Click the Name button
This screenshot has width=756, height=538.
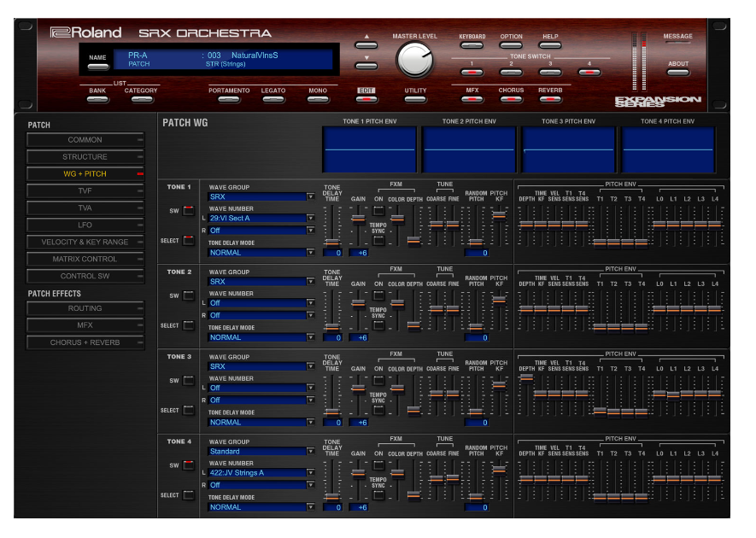click(x=98, y=67)
